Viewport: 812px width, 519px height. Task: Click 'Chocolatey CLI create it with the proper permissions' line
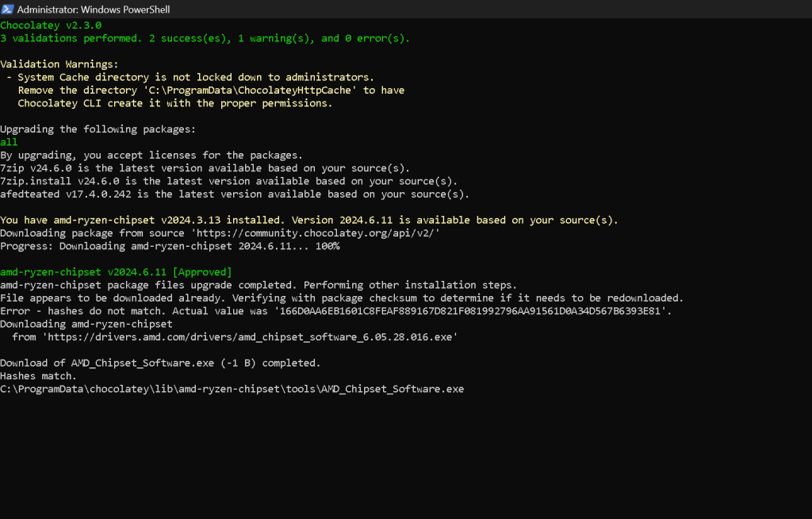point(175,103)
